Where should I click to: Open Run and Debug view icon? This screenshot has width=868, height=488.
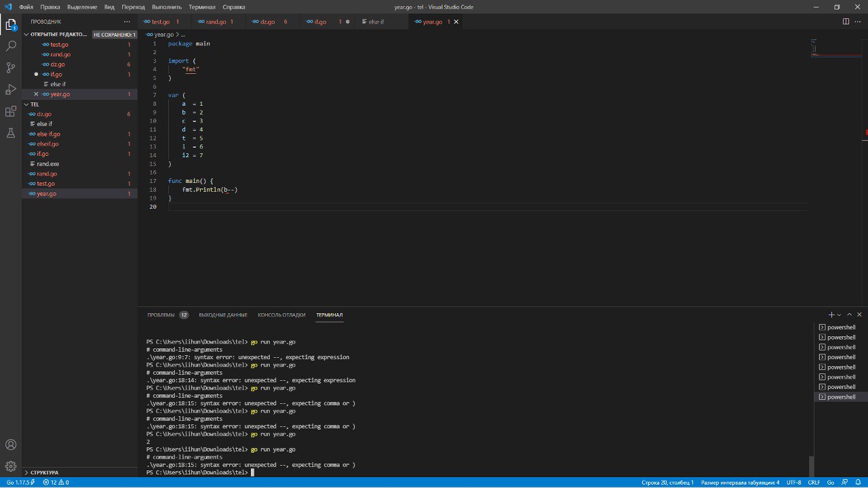11,89
